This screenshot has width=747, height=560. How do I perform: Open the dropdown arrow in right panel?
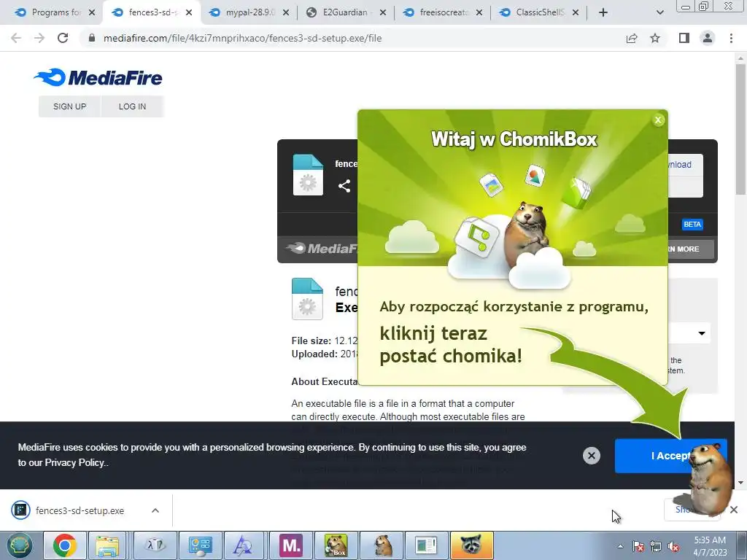pos(702,333)
